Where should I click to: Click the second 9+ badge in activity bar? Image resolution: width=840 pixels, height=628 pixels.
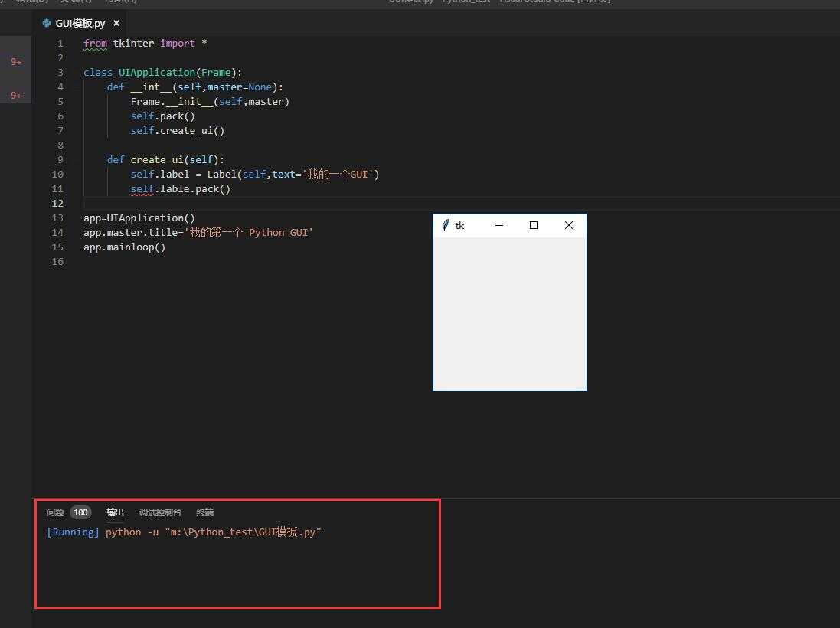pyautogui.click(x=16, y=96)
